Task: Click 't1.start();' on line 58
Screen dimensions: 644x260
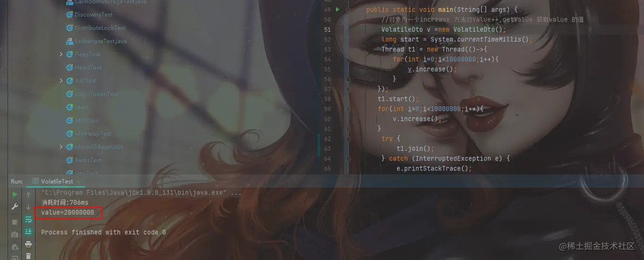Action: click(x=398, y=99)
